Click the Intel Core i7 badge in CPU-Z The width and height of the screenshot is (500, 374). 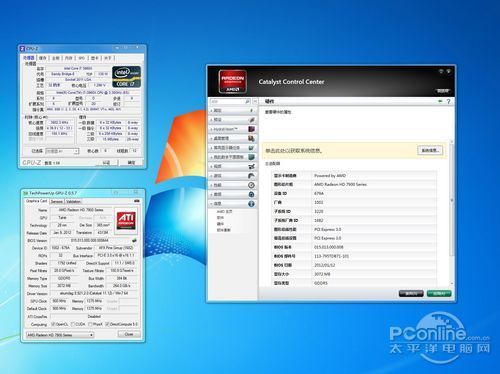click(x=126, y=77)
